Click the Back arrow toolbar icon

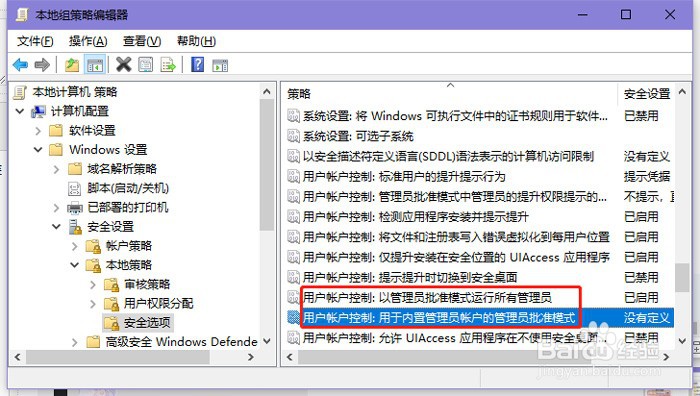[21, 65]
